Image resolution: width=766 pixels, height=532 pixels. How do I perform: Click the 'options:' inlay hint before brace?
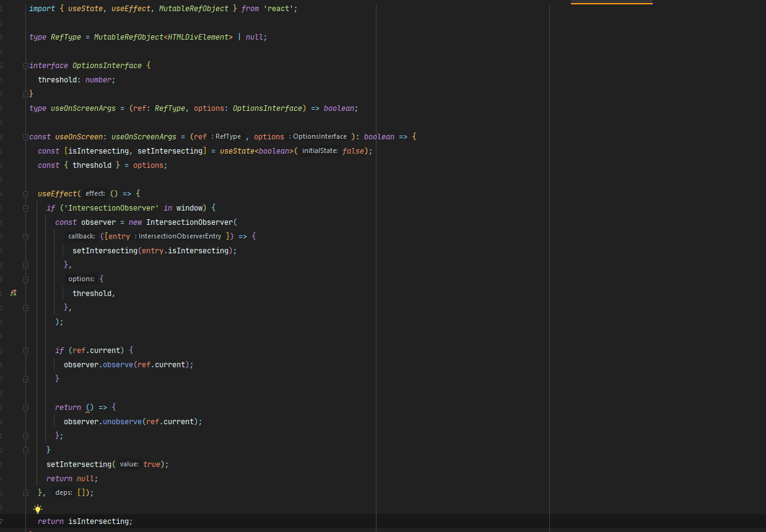pyautogui.click(x=81, y=279)
